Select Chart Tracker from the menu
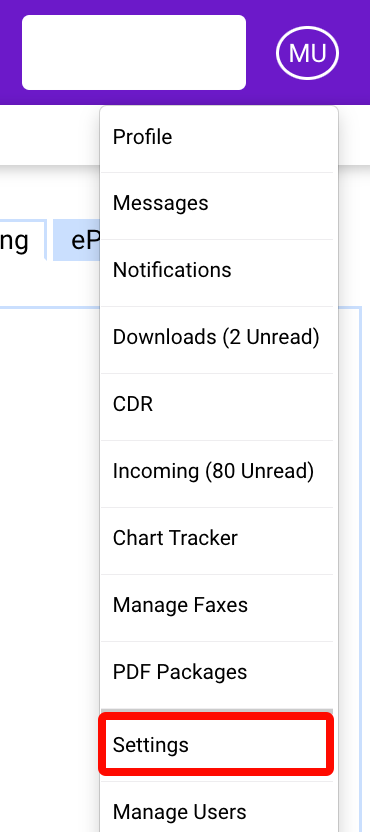The height and width of the screenshot is (832, 370). click(x=217, y=539)
